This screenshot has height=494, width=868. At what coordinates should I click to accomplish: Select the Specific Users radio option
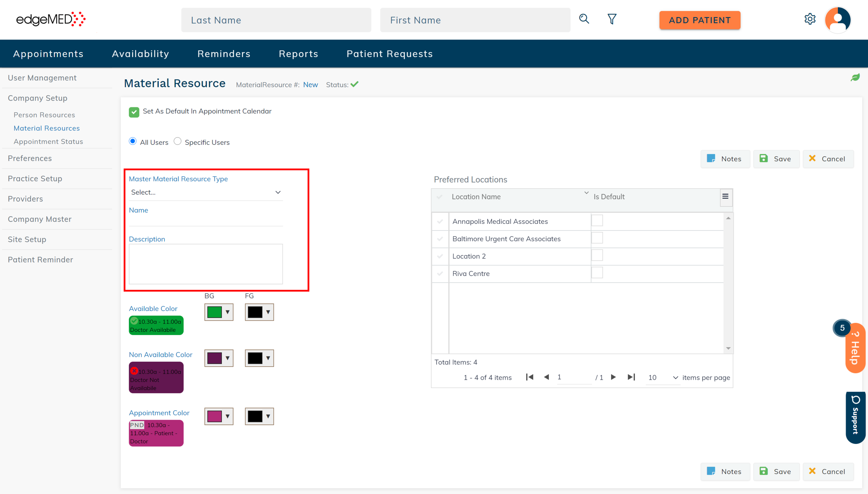tap(177, 141)
